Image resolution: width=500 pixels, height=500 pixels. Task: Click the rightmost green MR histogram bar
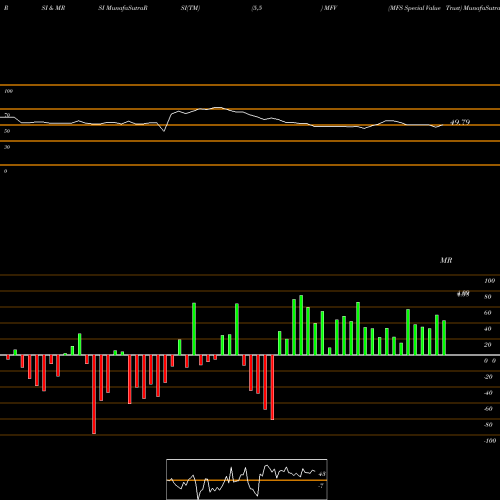coord(444,338)
